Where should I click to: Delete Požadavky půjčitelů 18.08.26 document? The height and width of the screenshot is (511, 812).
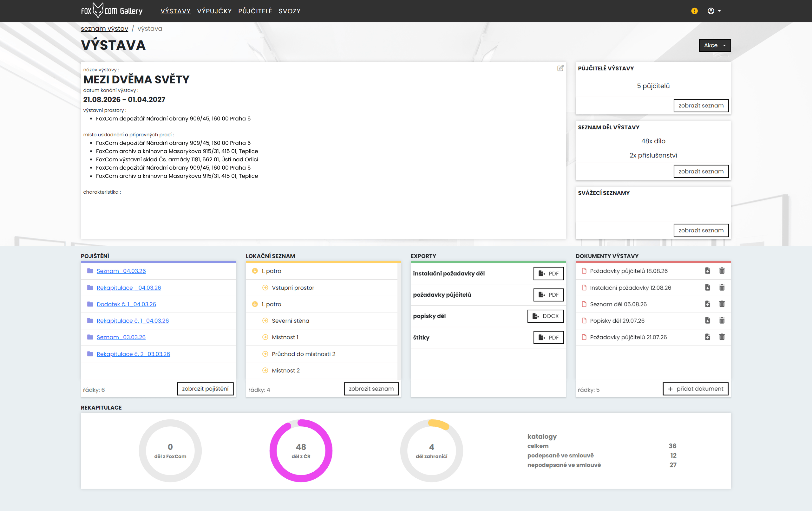pos(722,271)
